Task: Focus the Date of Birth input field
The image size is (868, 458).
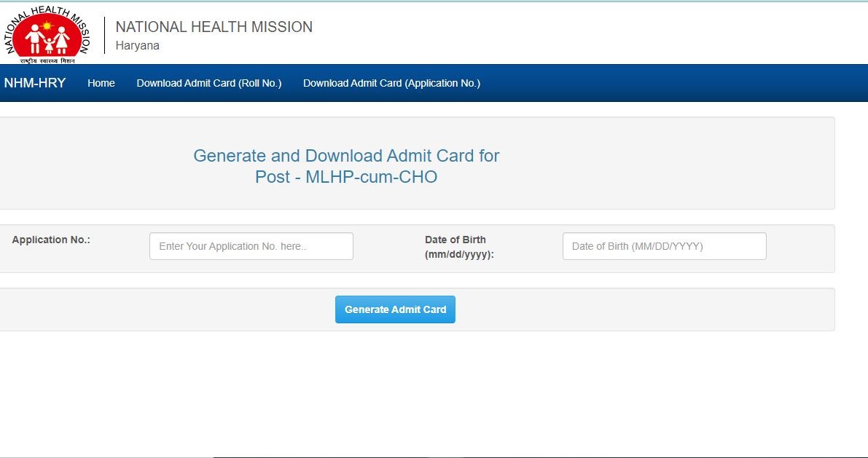Action: tap(664, 246)
